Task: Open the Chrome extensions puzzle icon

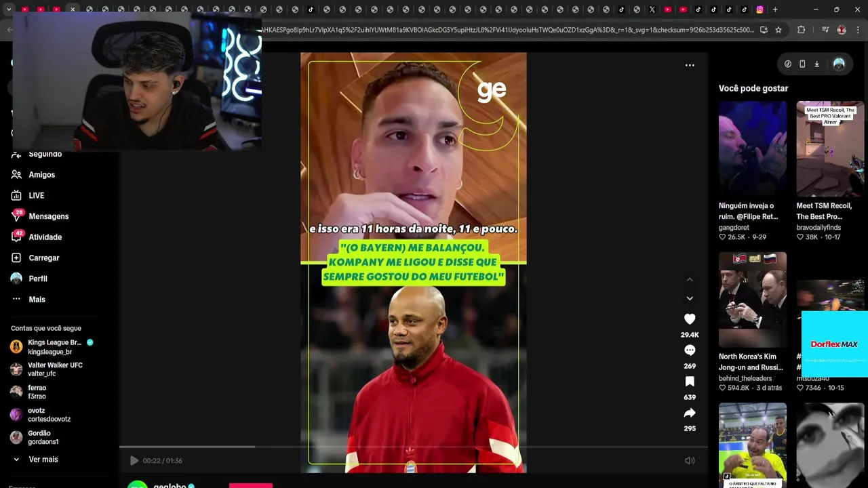Action: point(802,30)
